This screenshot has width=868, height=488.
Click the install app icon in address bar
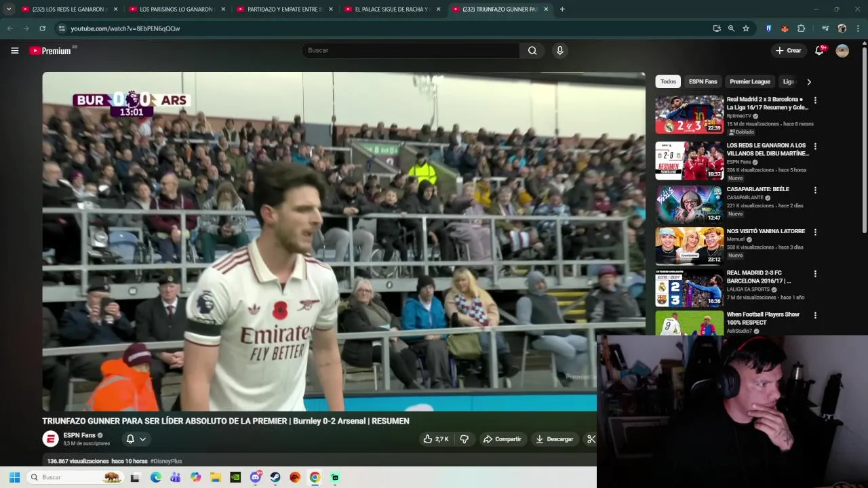717,28
